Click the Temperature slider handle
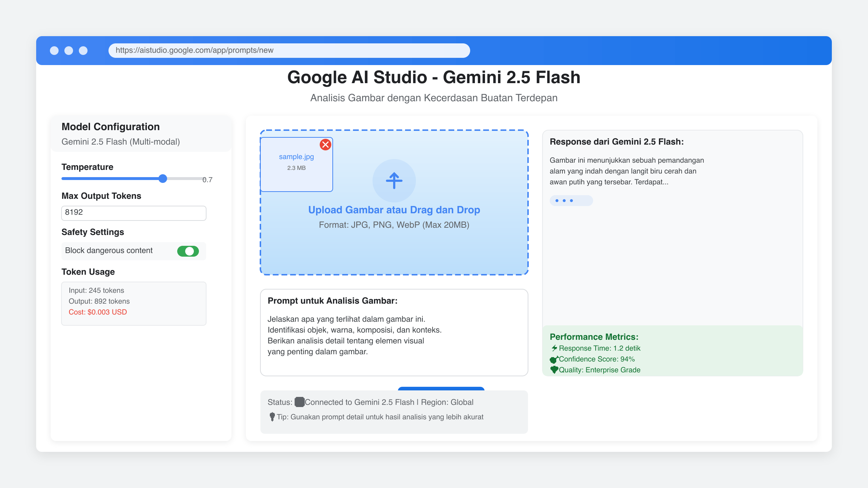The height and width of the screenshot is (488, 868). coord(163,178)
